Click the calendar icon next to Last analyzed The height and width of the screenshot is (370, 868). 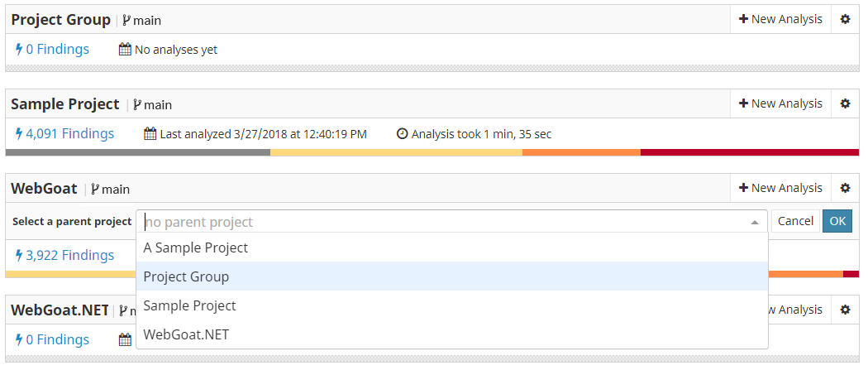pyautogui.click(x=150, y=134)
